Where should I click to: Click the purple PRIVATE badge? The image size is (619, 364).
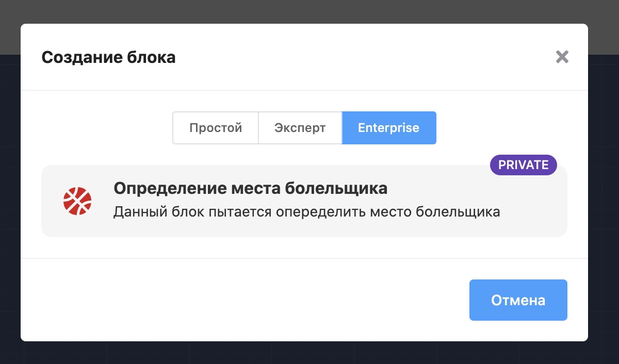click(523, 165)
